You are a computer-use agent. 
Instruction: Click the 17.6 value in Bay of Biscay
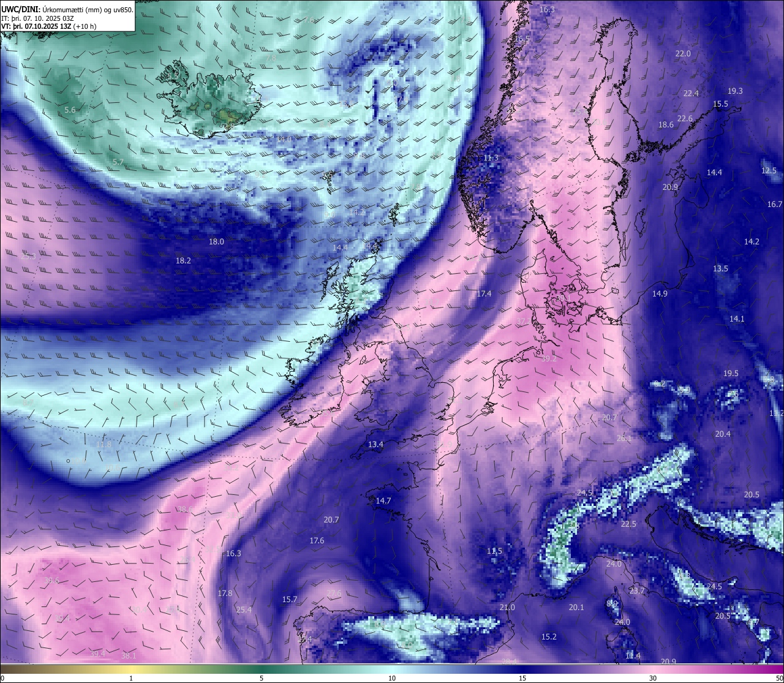[317, 541]
